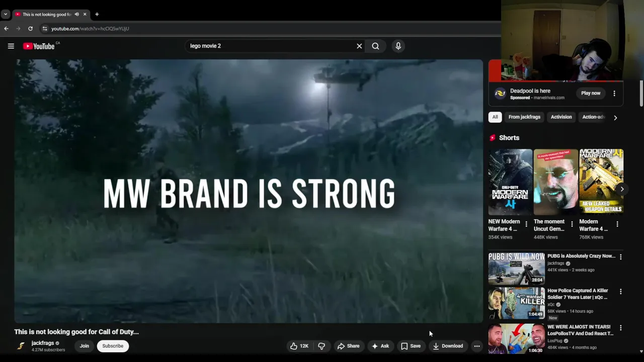The width and height of the screenshot is (644, 362).
Task: Go to YouTube home via the logo
Action: point(39,46)
